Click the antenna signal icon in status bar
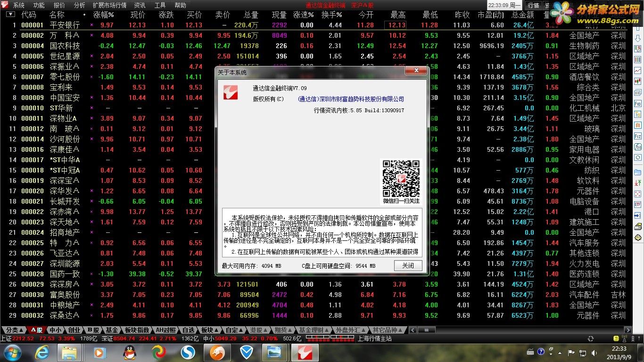Image resolution: width=644 pixels, height=362 pixels. pyautogui.click(x=624, y=338)
